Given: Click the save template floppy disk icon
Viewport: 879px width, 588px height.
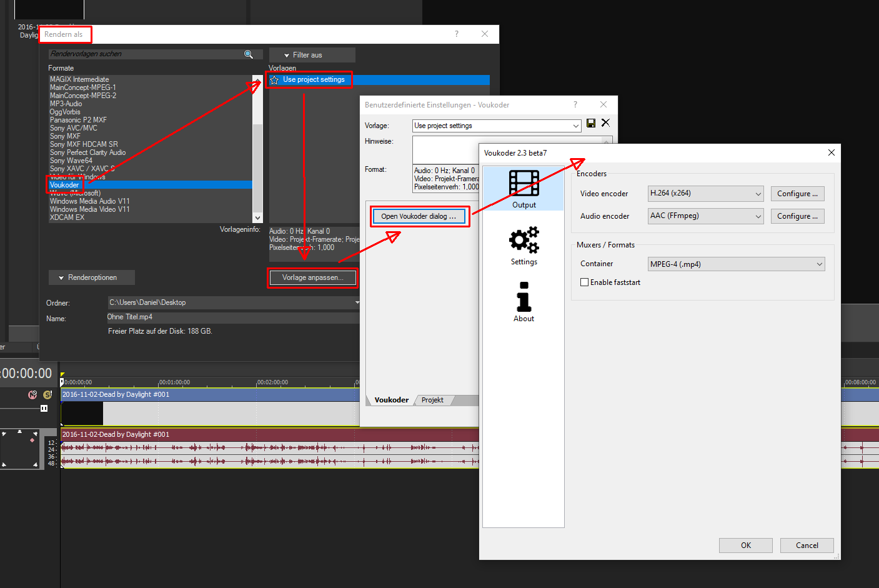Looking at the screenshot, I should coord(591,123).
